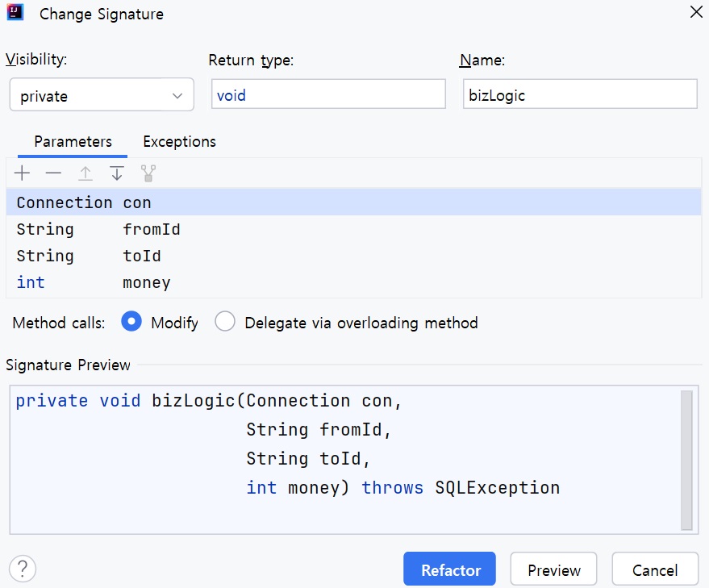Focus the Name field containing bizLogic
The image size is (709, 588).
click(579, 95)
